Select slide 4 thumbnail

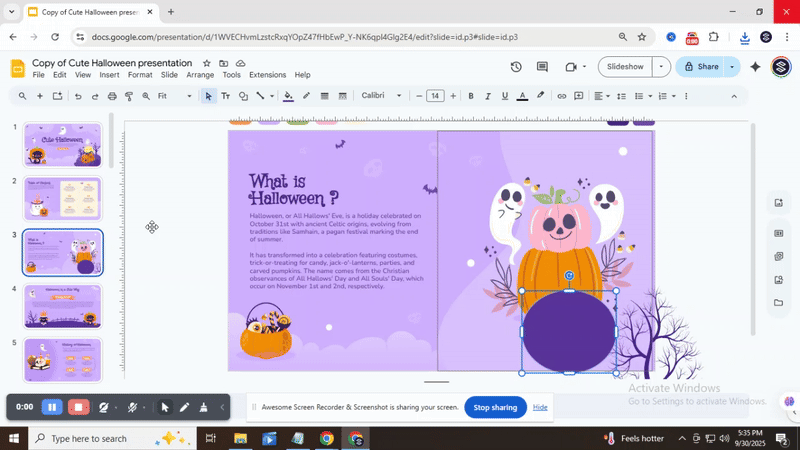click(x=63, y=306)
